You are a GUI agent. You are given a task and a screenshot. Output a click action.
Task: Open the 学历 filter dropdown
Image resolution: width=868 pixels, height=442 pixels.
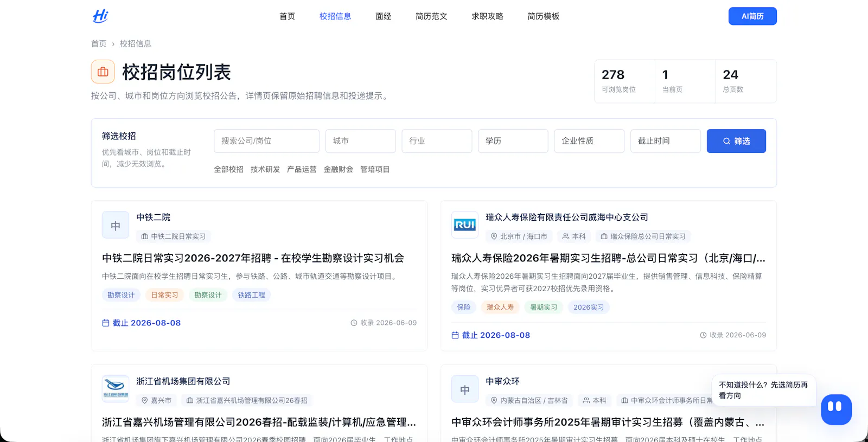[x=513, y=141]
